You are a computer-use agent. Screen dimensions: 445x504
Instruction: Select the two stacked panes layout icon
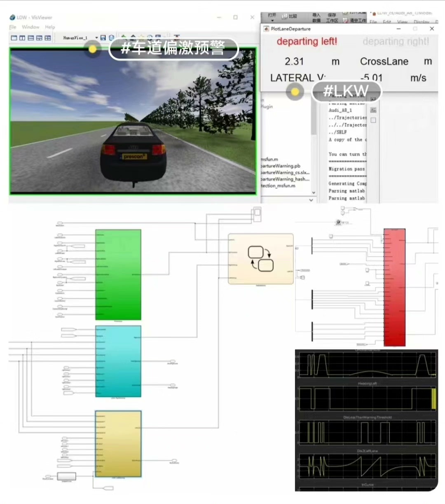pyautogui.click(x=31, y=38)
